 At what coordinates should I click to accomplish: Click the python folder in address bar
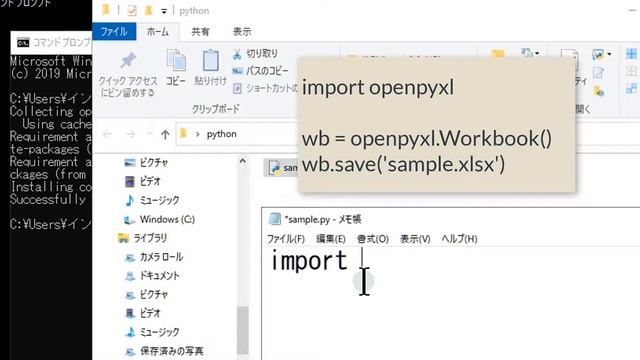click(222, 134)
